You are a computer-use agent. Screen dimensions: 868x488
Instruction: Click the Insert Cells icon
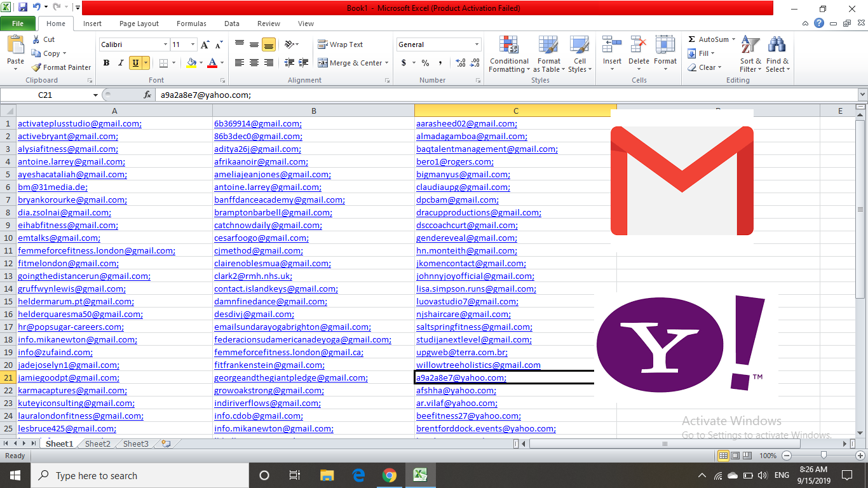pos(611,44)
